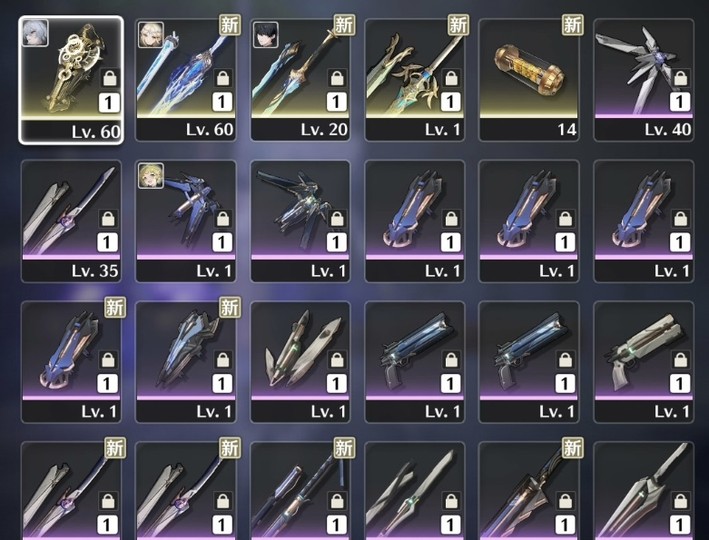Click the blonde character portrait on the Lv. 60 sword

click(x=151, y=34)
